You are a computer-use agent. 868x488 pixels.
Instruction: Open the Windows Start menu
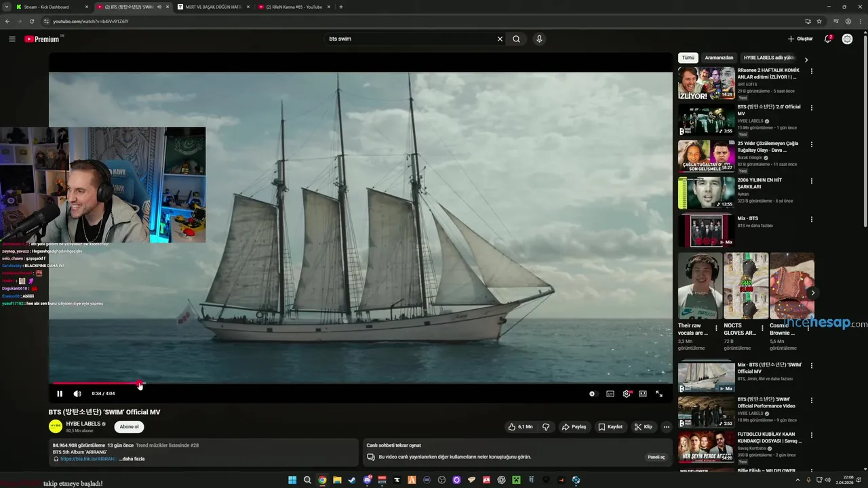point(292,480)
